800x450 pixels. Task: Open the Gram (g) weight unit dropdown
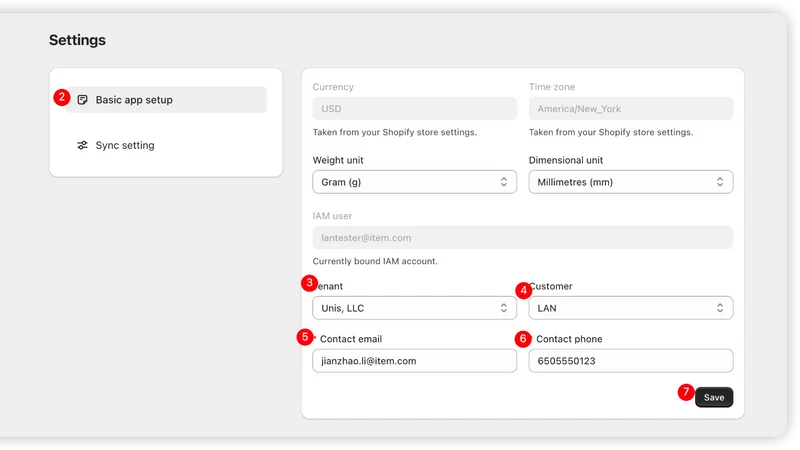(x=414, y=182)
